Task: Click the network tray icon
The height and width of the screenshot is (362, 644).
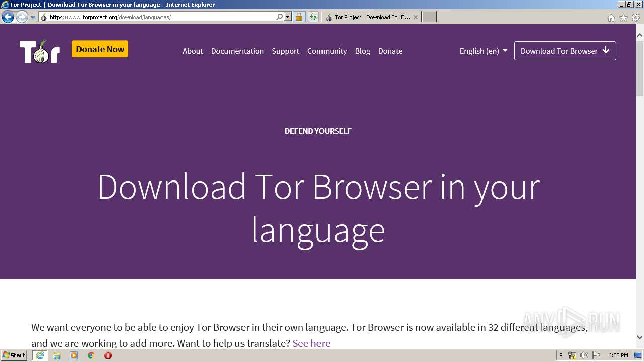Action: click(x=572, y=355)
